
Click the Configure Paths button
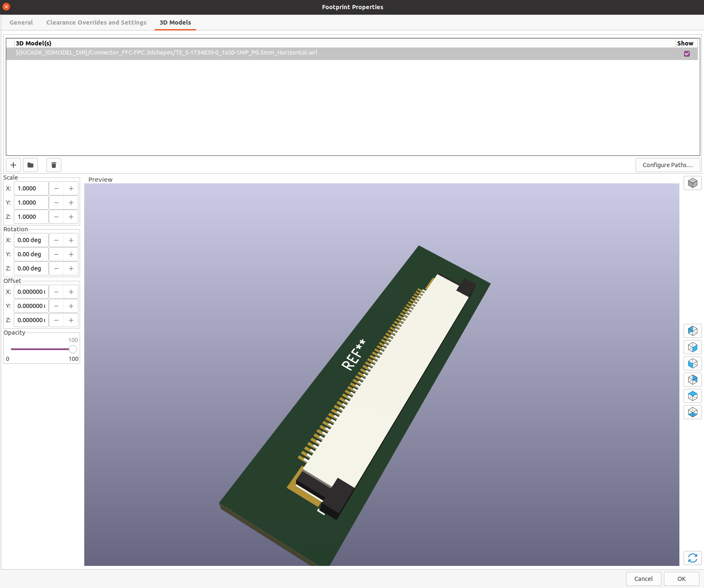coord(667,165)
